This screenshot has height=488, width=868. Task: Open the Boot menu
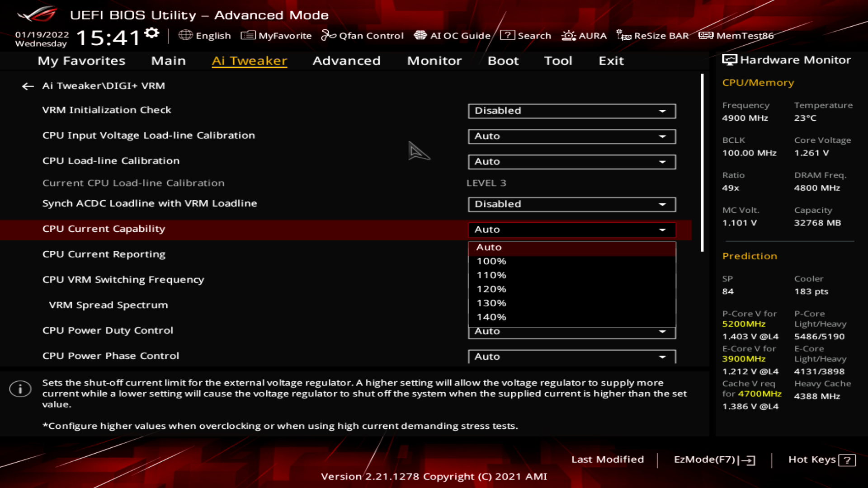(503, 61)
